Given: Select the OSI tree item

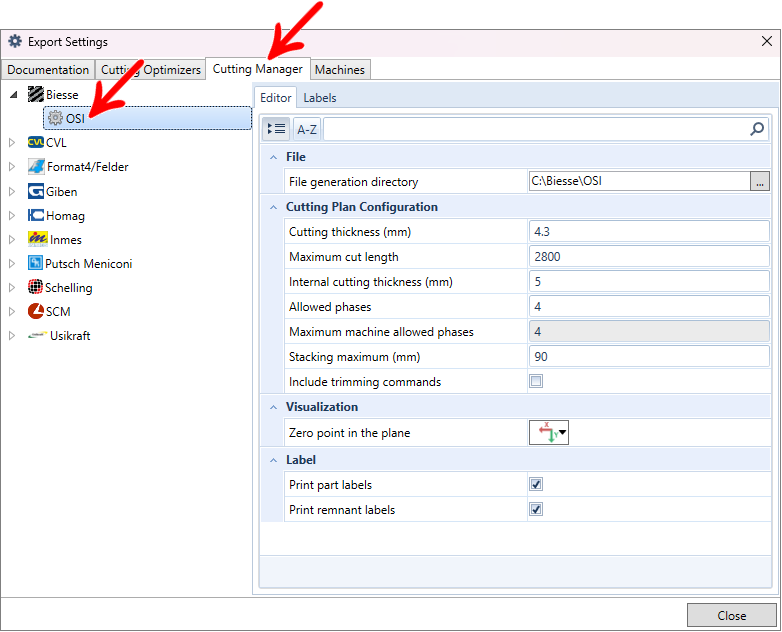Looking at the screenshot, I should pos(148,118).
